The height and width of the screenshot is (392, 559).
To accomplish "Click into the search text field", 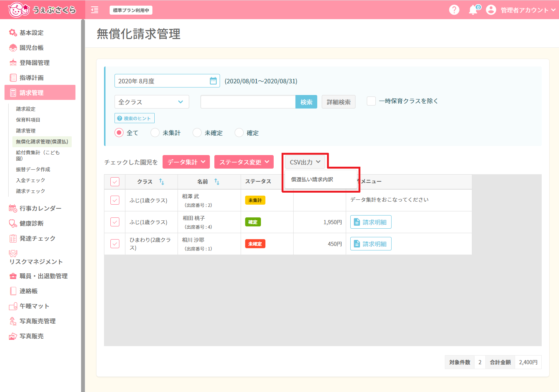I will point(248,102).
